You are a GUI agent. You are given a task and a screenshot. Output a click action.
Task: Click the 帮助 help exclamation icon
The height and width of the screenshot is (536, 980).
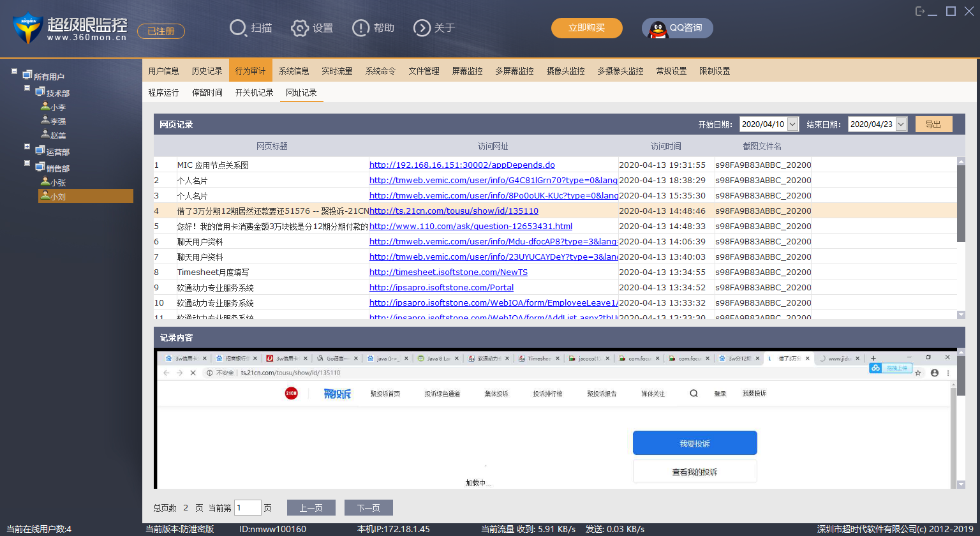tap(360, 28)
